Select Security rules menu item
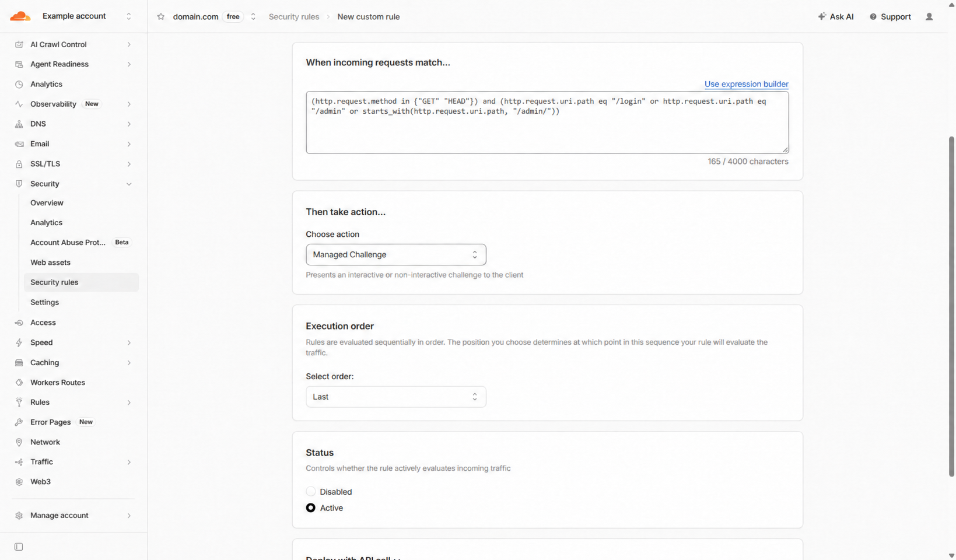 click(81, 282)
